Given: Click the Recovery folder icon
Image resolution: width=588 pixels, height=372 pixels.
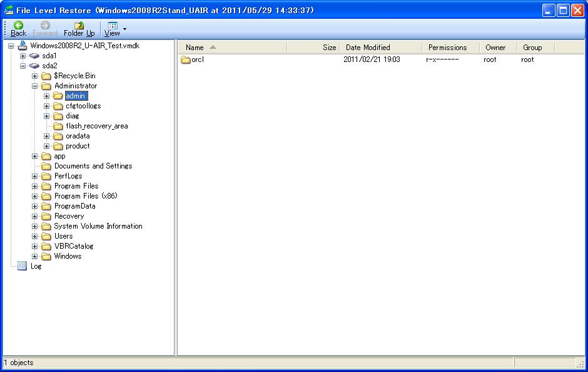Looking at the screenshot, I should coord(46,216).
